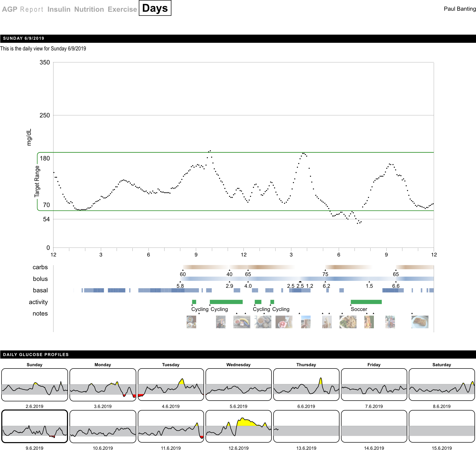Open the AGP Report tab

[x=22, y=9]
